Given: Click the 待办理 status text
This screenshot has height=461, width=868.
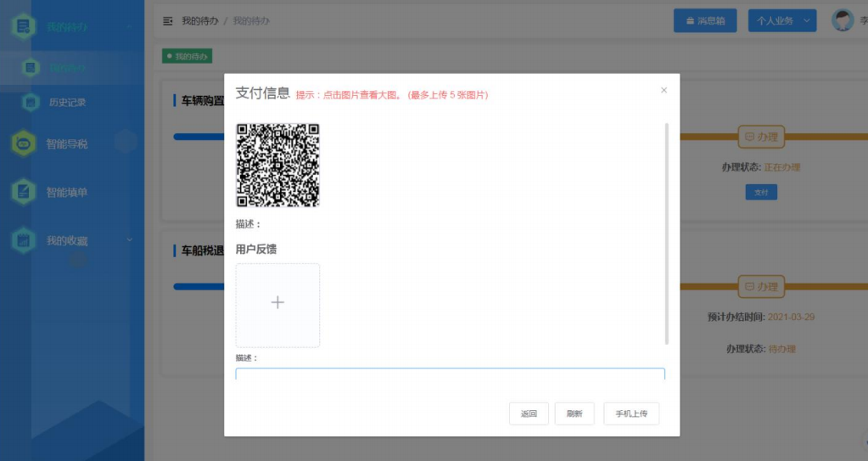Looking at the screenshot, I should coord(782,349).
